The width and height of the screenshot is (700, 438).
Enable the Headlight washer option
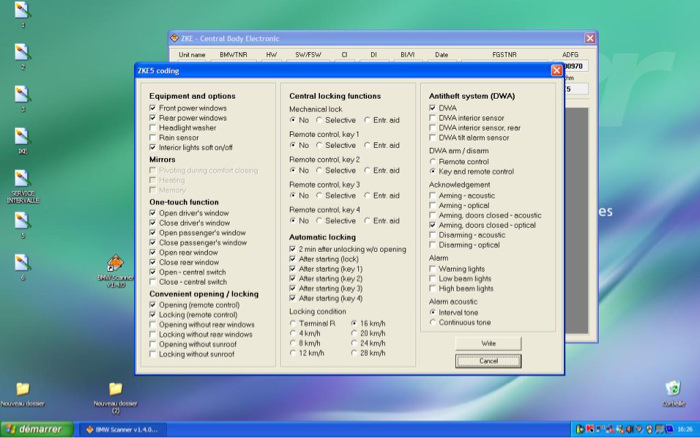[x=153, y=128]
